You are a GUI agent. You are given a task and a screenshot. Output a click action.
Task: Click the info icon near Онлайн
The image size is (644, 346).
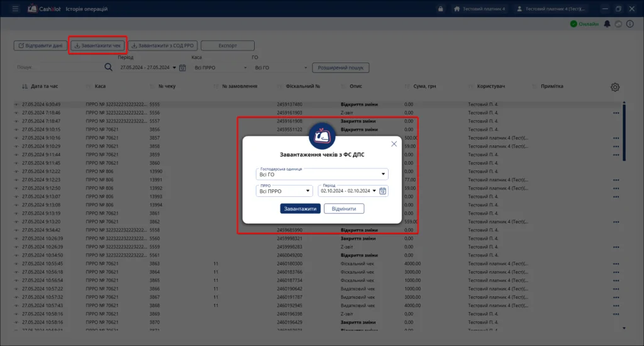630,24
